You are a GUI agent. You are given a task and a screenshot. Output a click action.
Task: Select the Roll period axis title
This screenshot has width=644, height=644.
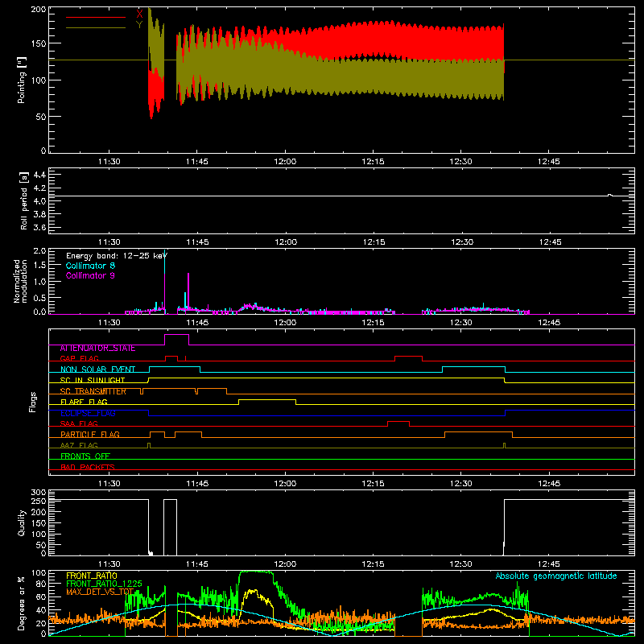point(24,200)
